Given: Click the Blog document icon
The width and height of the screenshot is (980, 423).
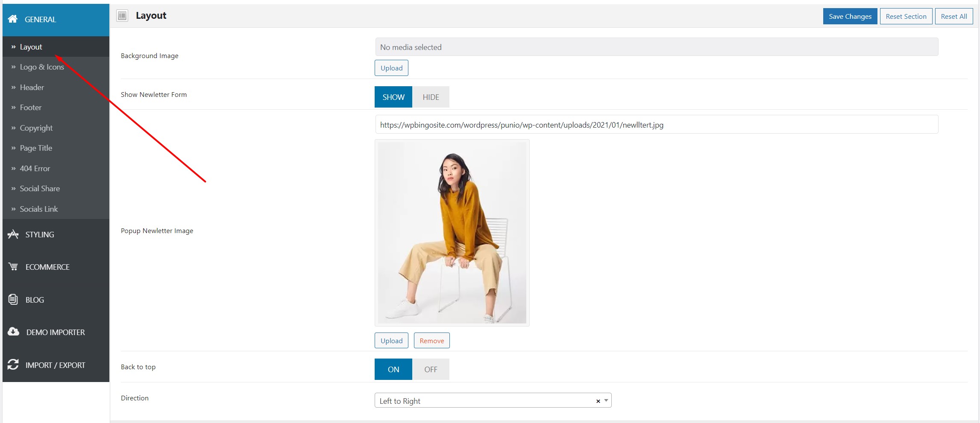Looking at the screenshot, I should click(13, 300).
